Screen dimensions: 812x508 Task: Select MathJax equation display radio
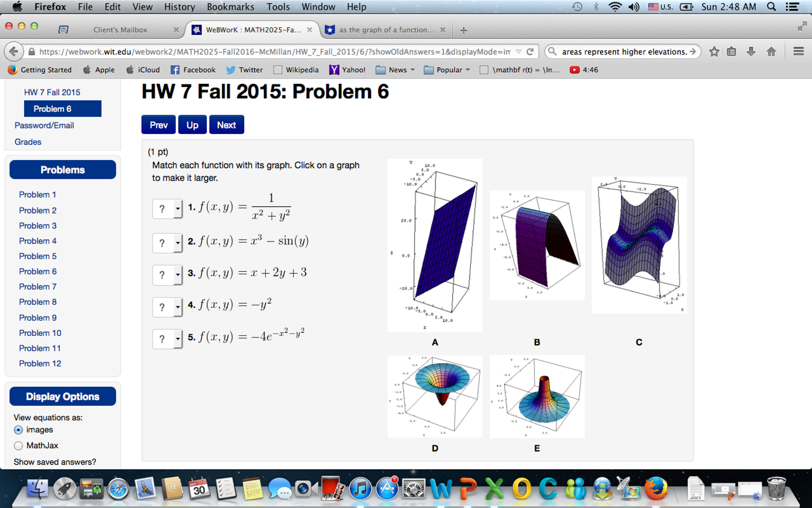pyautogui.click(x=18, y=446)
